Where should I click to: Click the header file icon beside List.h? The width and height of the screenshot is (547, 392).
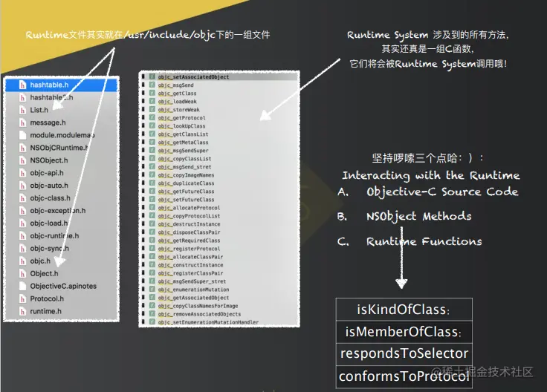[x=23, y=110]
